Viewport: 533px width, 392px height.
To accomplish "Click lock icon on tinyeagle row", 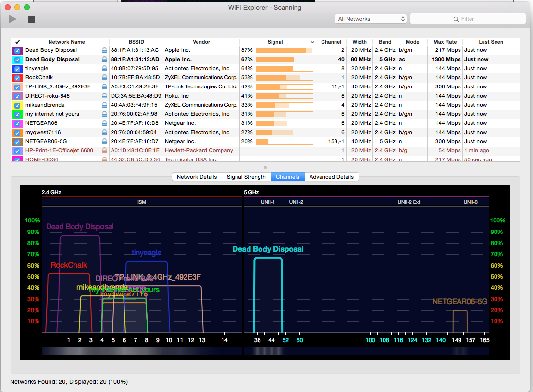I will (104, 68).
